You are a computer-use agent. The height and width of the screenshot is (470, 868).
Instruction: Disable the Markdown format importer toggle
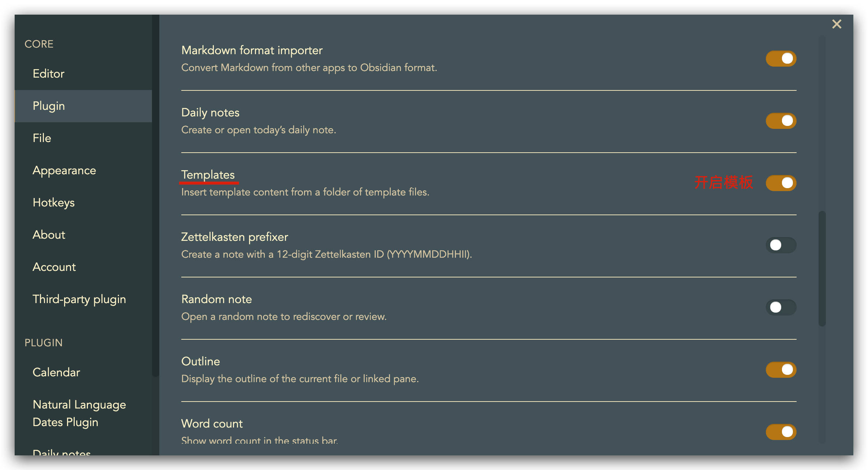[781, 59]
